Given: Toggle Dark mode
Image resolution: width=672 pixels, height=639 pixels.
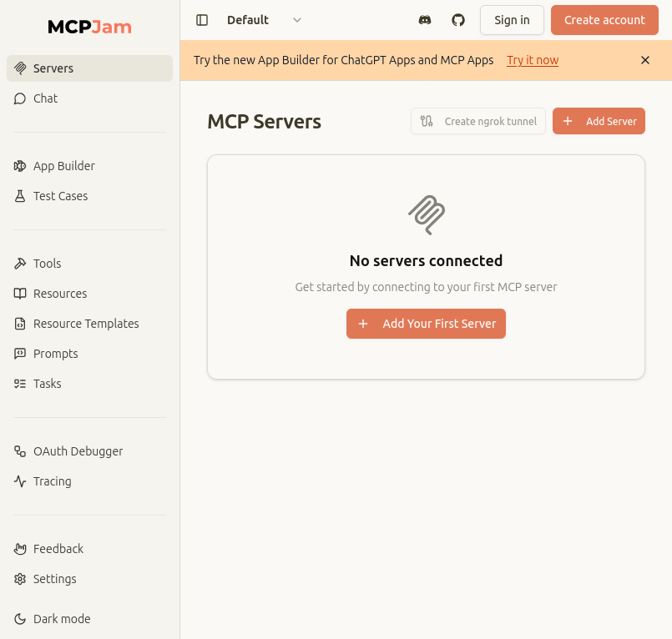Looking at the screenshot, I should pyautogui.click(x=89, y=619).
